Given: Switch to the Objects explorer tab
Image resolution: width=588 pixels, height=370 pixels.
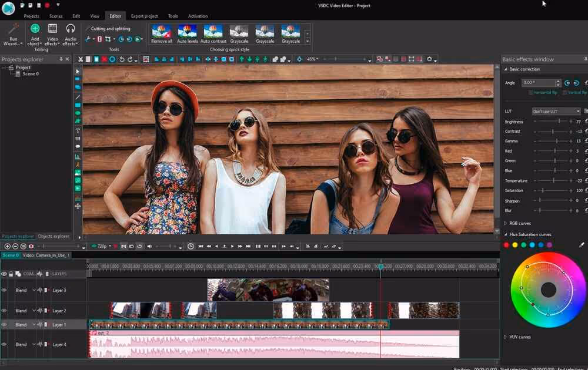Looking at the screenshot, I should pos(54,236).
